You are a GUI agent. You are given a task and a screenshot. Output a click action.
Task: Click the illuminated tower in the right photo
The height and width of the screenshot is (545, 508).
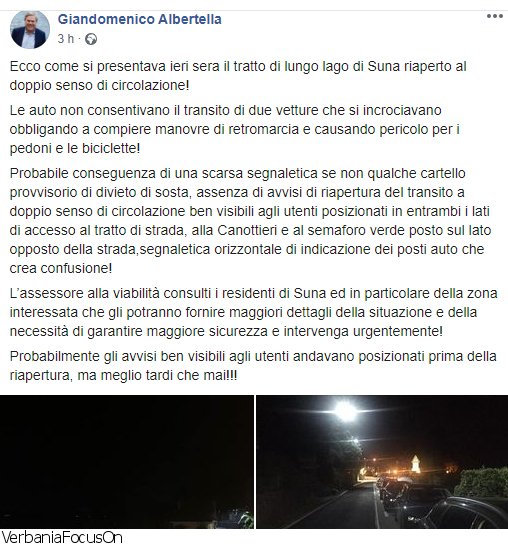pos(416,464)
